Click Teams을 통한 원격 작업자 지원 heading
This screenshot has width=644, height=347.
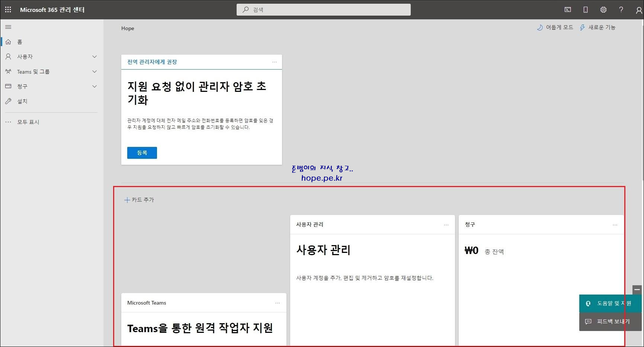tap(200, 328)
